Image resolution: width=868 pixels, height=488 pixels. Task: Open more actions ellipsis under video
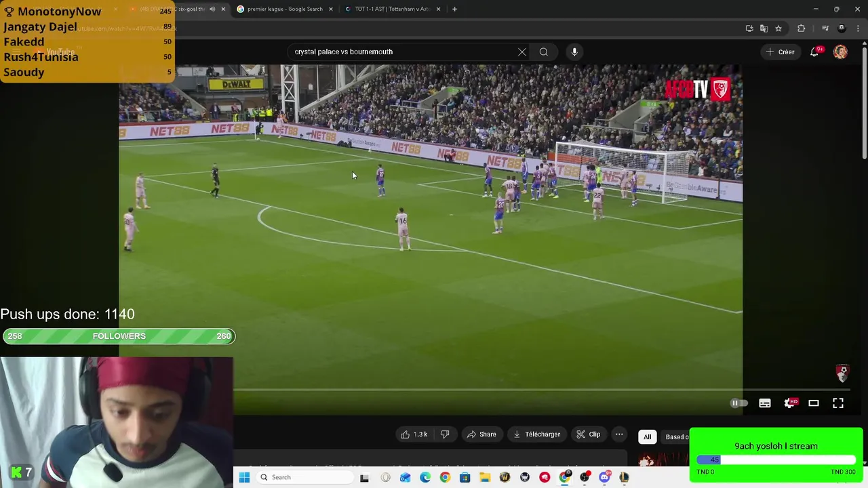619,434
